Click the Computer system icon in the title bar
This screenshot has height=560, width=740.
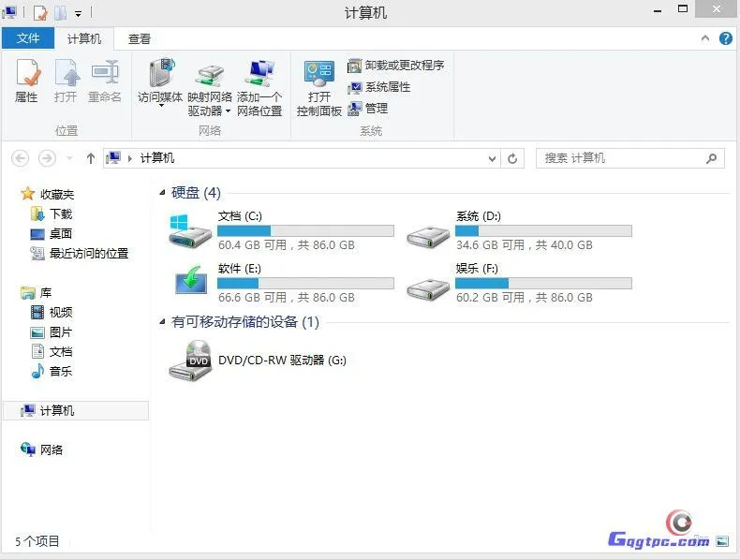tap(9, 13)
